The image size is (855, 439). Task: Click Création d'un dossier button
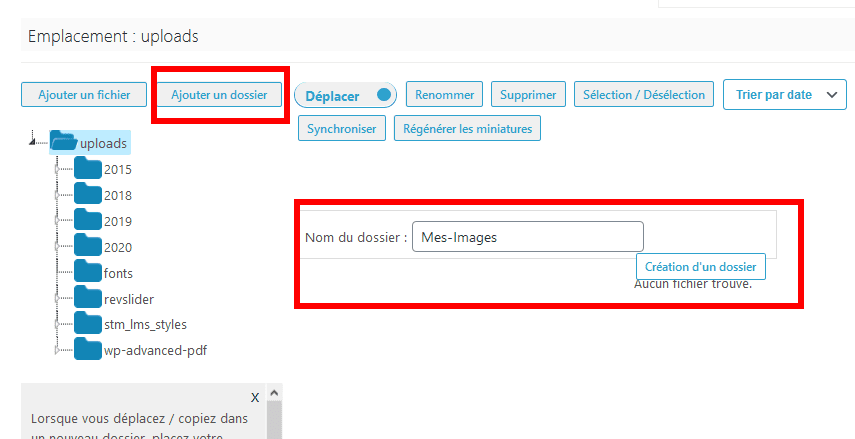701,267
